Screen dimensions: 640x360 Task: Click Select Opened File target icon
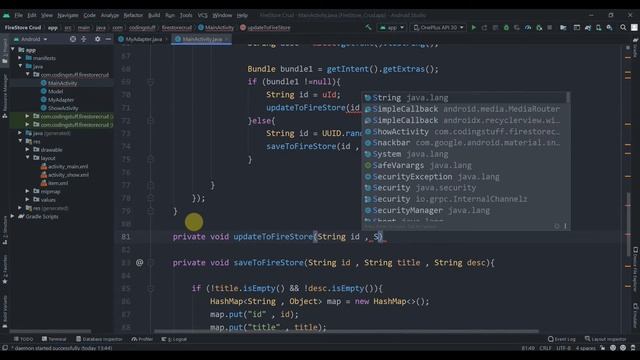click(73, 39)
